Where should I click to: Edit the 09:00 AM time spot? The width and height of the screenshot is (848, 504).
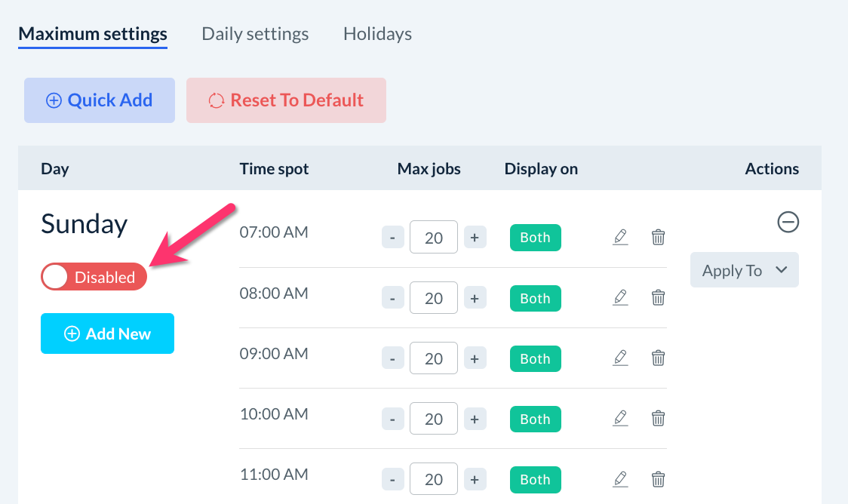pos(620,358)
